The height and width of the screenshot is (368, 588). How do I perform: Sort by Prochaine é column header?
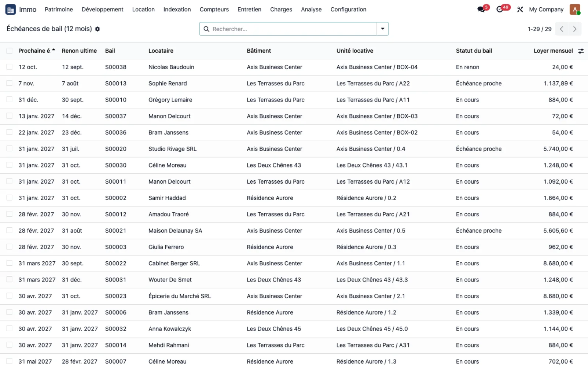[x=37, y=51]
